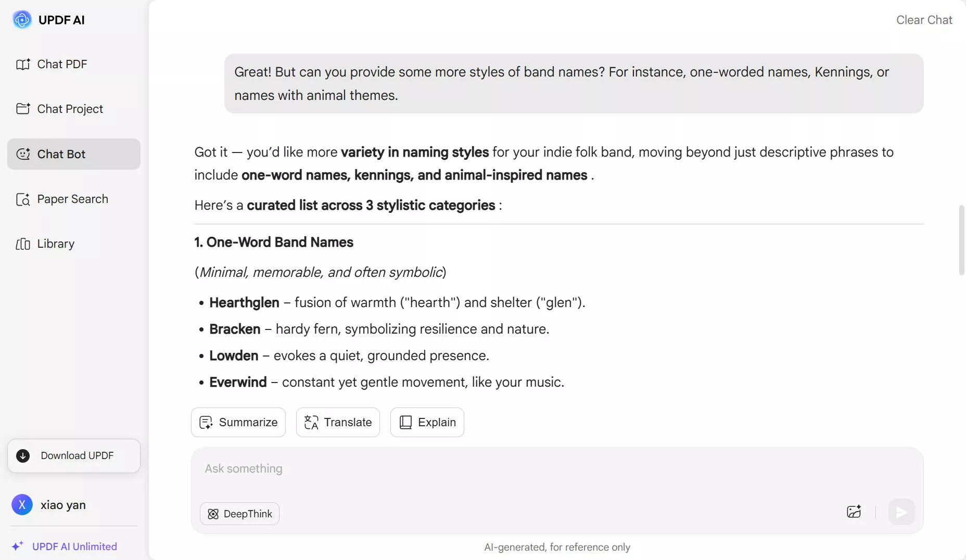Click the Paper Search magnifier icon
Screen dimensions: 966x560
[x=23, y=199]
